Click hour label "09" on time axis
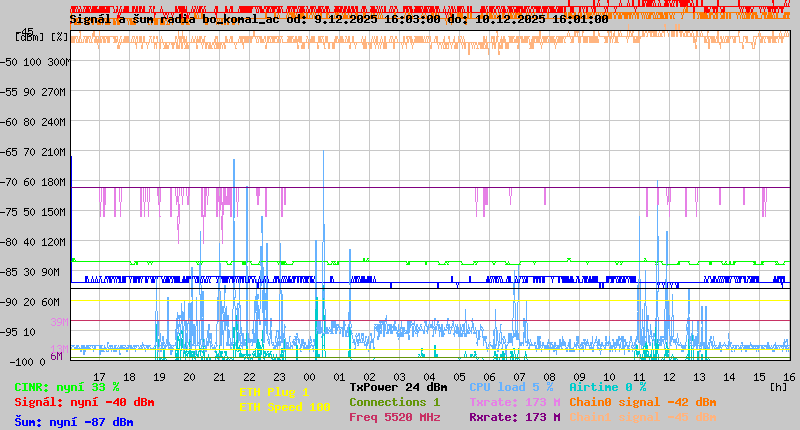 (x=580, y=377)
